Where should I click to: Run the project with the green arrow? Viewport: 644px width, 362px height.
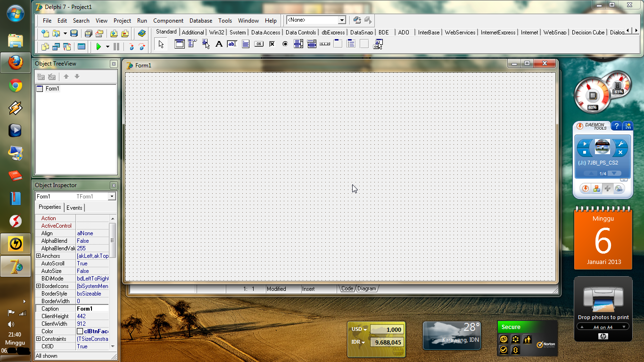99,47
